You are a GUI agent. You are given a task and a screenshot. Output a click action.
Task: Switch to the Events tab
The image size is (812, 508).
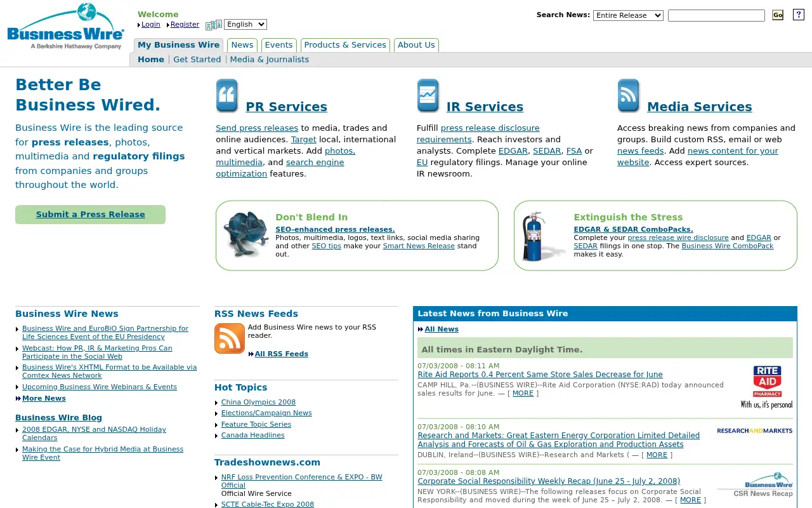click(278, 45)
